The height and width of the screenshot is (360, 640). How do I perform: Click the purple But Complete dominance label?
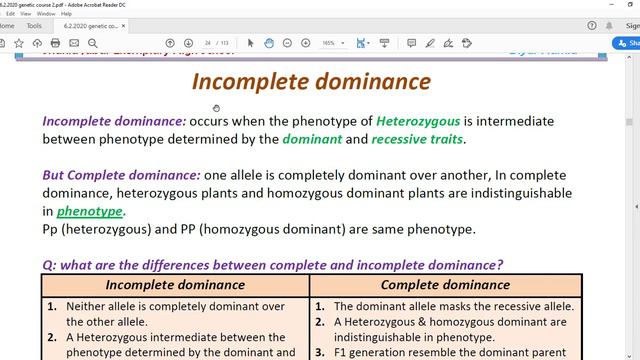122,175
